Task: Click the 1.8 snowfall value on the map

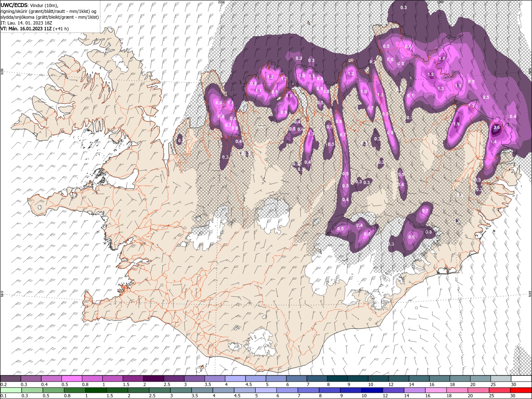Action: [x=442, y=59]
